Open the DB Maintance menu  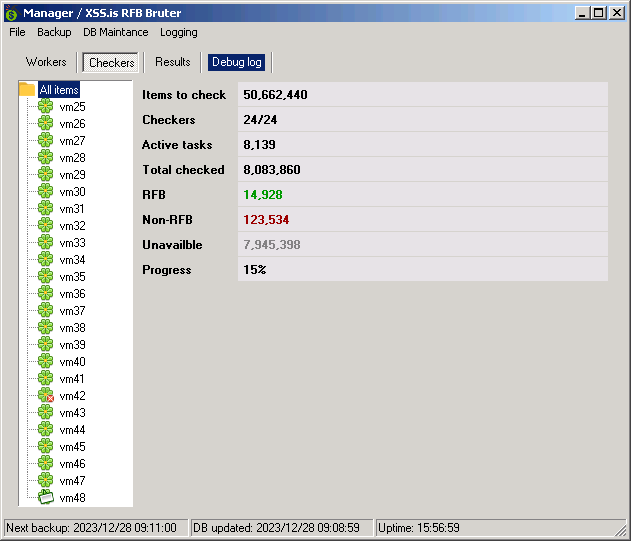(115, 32)
